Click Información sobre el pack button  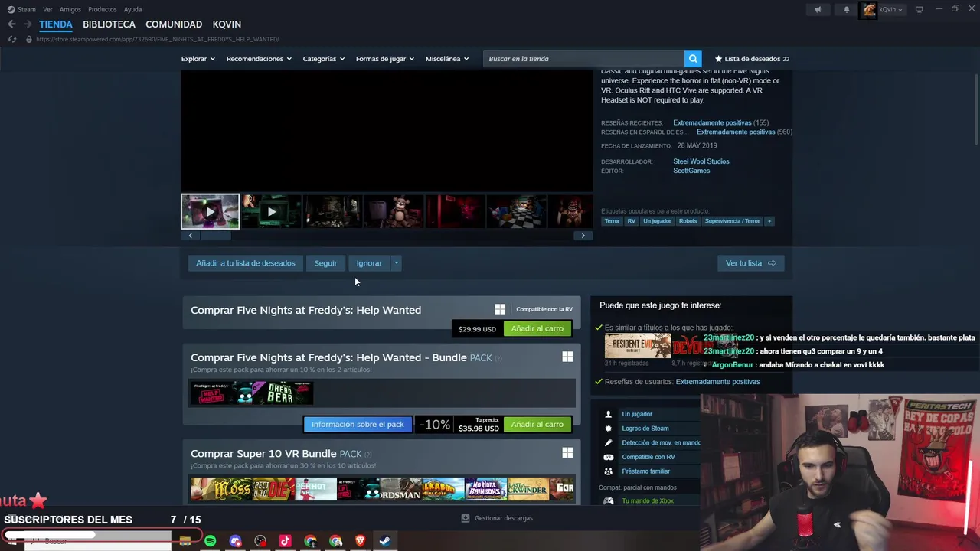358,424
